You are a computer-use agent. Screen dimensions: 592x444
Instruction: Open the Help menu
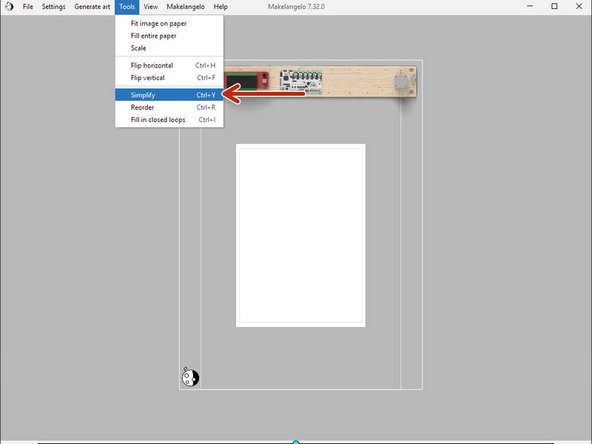[220, 7]
